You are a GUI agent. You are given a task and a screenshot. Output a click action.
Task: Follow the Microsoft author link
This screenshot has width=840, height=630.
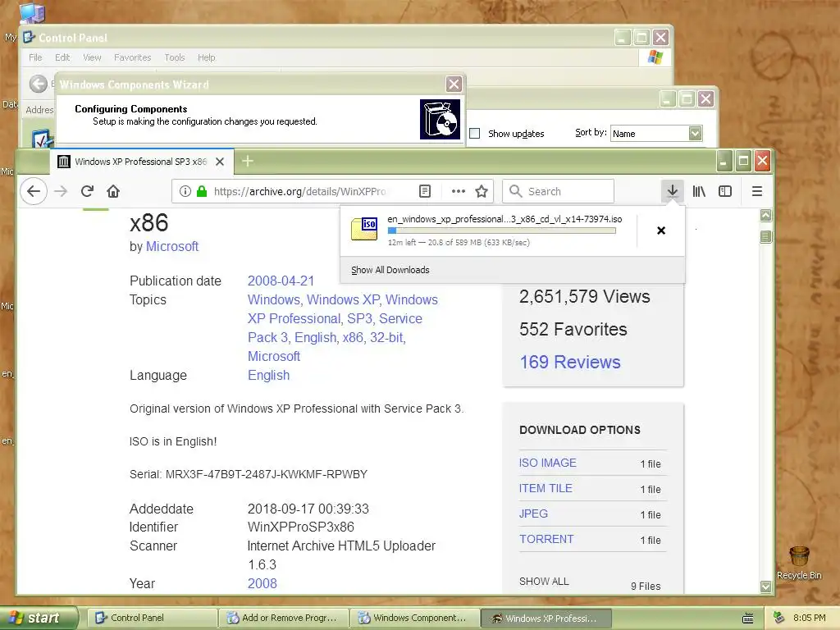172,246
